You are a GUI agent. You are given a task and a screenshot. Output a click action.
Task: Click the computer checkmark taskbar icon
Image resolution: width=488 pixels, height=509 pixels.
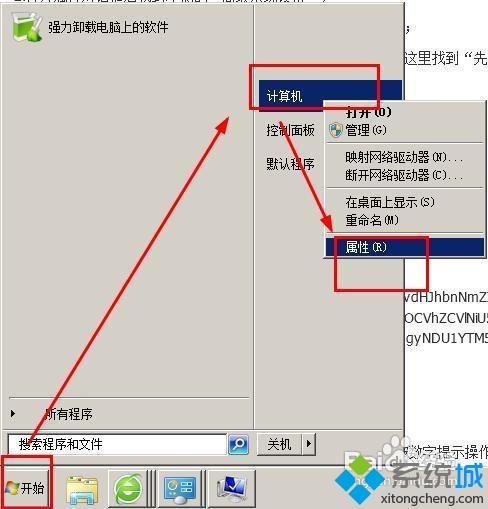(231, 489)
